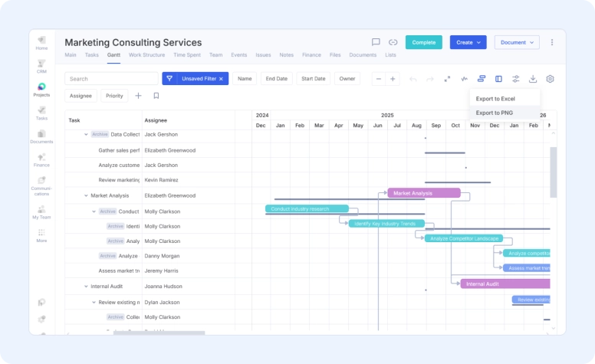Open Gantt settings gear icon

[x=550, y=79]
